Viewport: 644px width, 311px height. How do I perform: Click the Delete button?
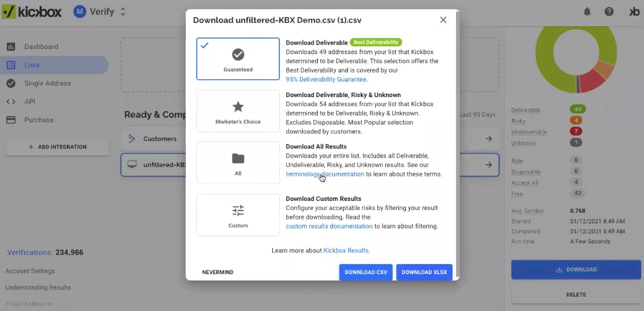(x=576, y=295)
